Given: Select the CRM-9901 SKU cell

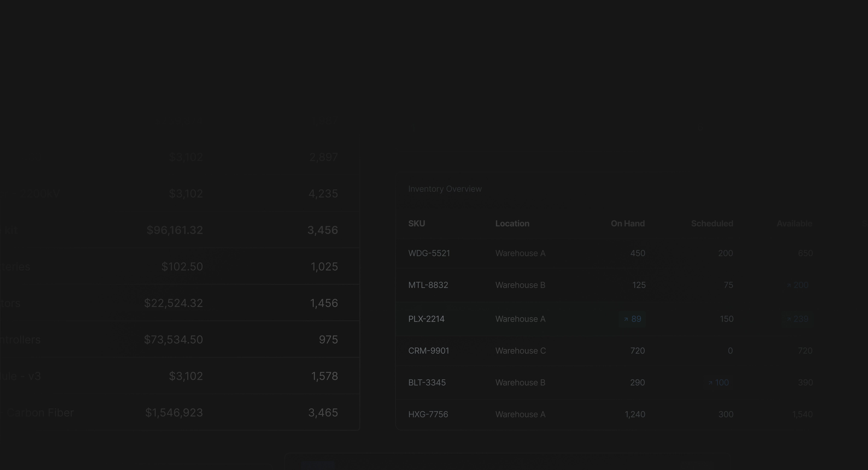Looking at the screenshot, I should point(429,351).
